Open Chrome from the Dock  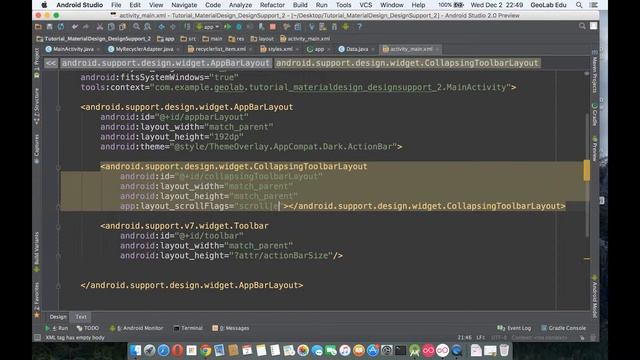(205, 350)
